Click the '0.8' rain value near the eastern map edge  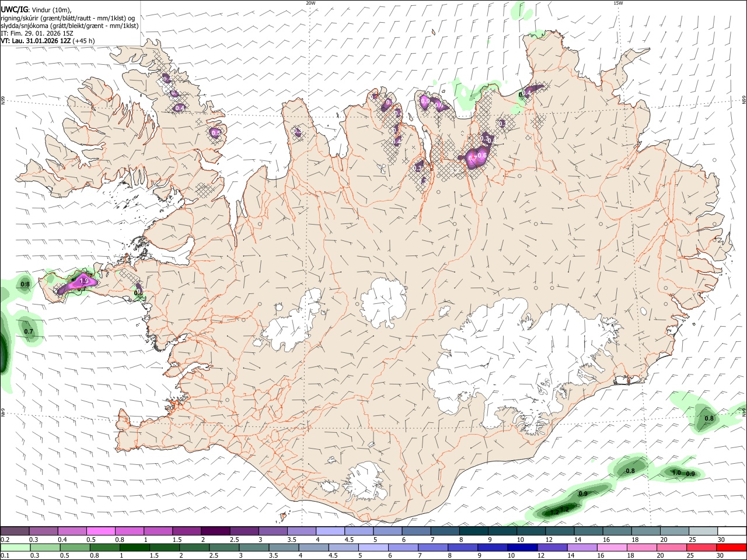click(709, 419)
